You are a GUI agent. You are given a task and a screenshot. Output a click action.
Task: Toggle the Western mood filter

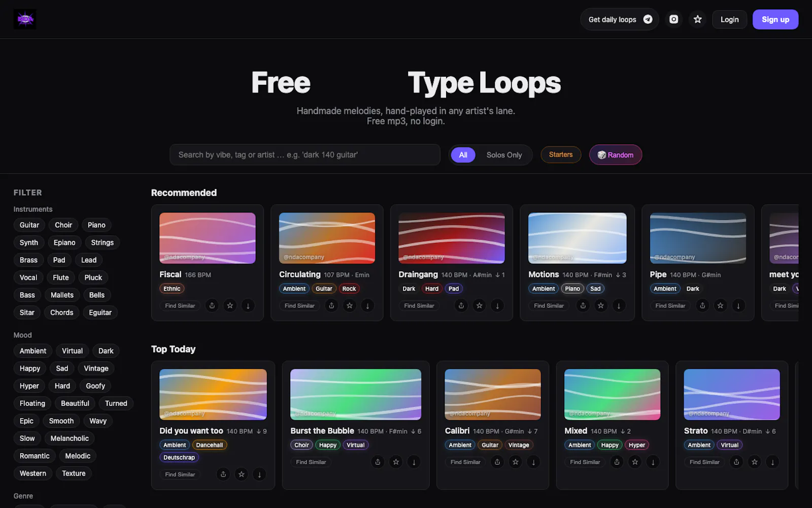(33, 473)
